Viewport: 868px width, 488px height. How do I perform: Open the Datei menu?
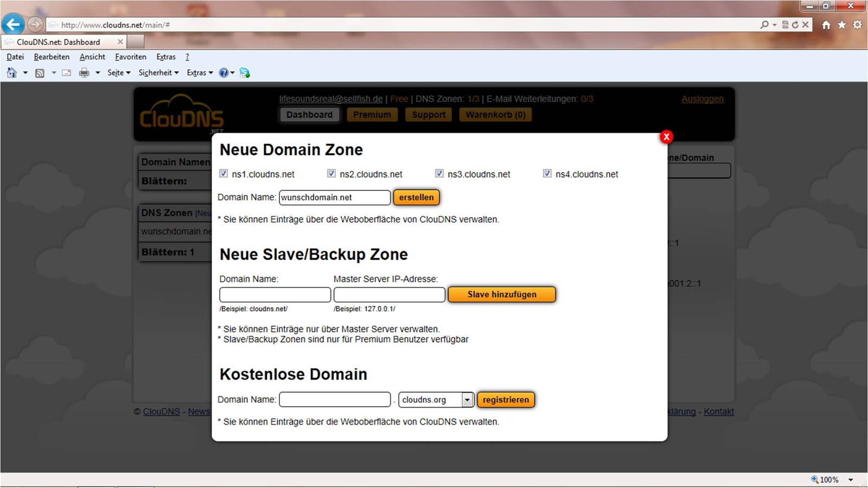click(x=15, y=57)
